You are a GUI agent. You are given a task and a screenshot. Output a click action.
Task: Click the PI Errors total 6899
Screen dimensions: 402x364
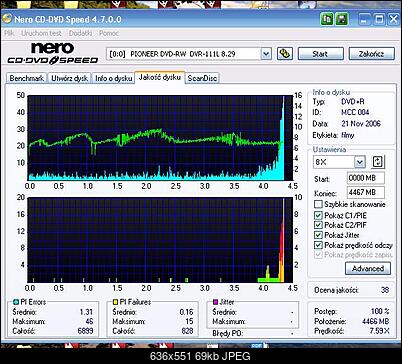[85, 331]
